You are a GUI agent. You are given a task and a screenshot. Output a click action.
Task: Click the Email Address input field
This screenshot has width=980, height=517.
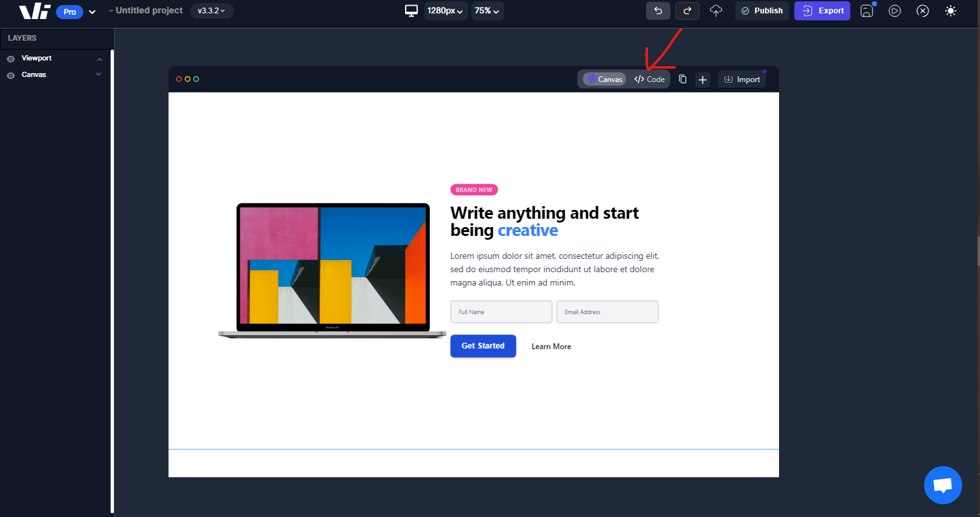click(x=607, y=312)
